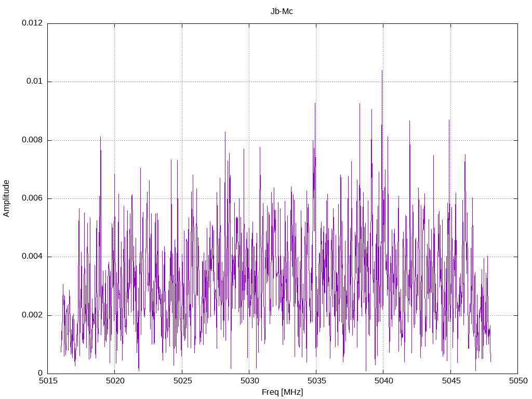Image resolution: width=532 pixels, height=399 pixels.
Task: Click y-axis tick label 0.004
Action: 32,256
